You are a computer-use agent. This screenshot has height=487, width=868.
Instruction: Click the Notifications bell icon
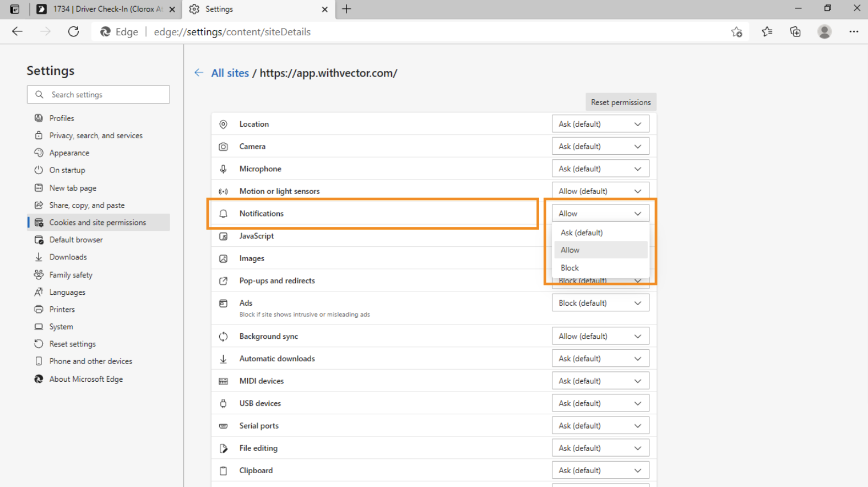point(223,214)
